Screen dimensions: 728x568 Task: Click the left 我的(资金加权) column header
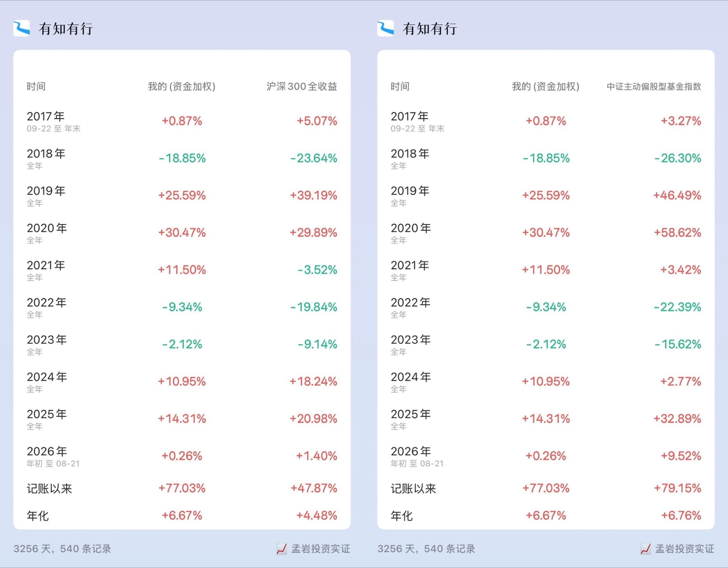182,87
